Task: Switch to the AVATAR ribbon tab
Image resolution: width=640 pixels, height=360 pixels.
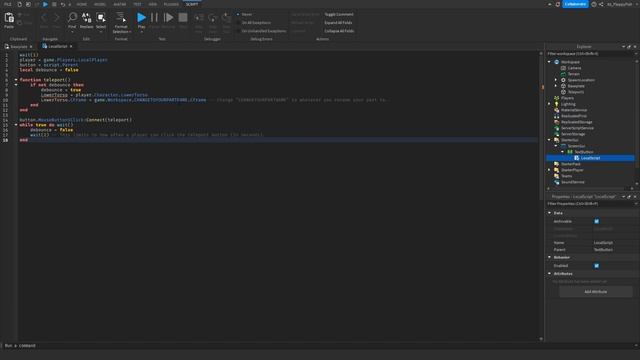Action: coord(120,4)
